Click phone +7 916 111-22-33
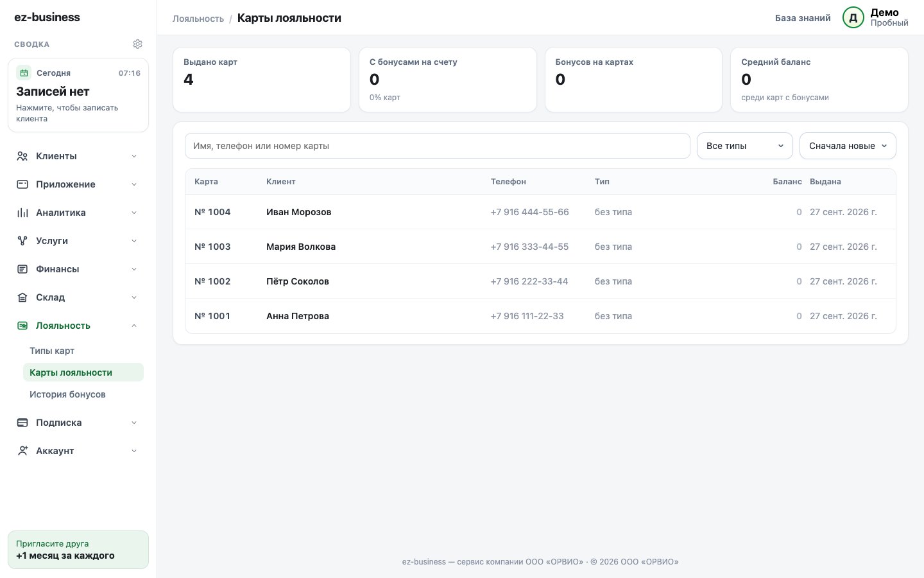This screenshot has height=578, width=924. 527,316
